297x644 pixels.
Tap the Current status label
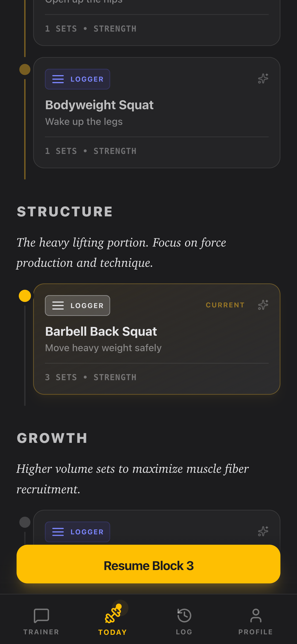point(225,305)
